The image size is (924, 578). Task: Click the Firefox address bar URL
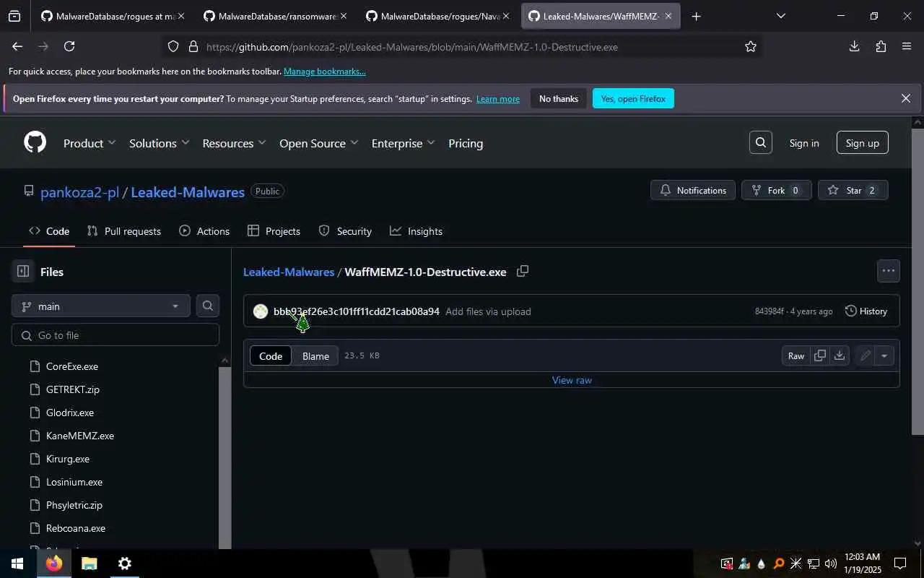411,47
